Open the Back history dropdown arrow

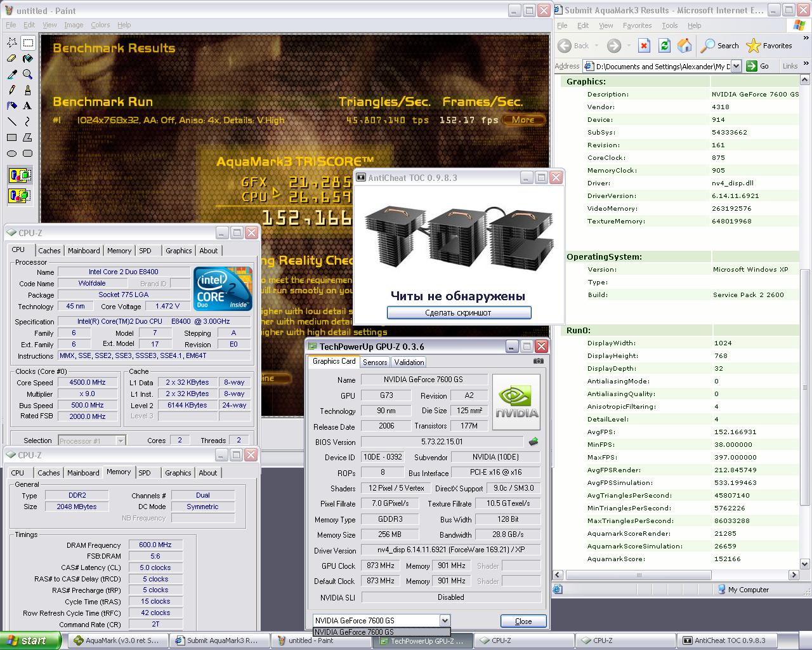(596, 46)
